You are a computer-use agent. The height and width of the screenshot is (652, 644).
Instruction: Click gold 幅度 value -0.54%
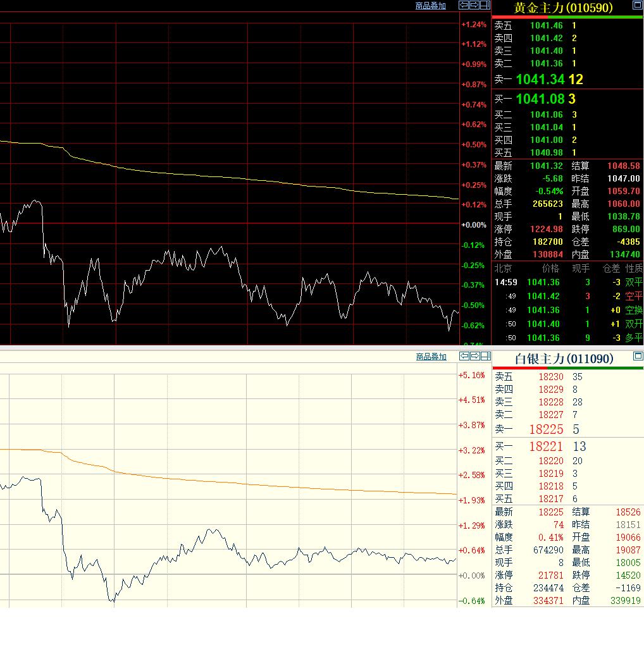tap(548, 191)
